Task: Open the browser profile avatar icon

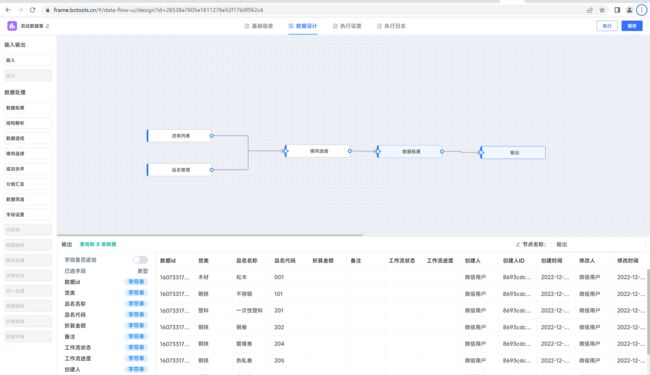Action: tap(629, 10)
